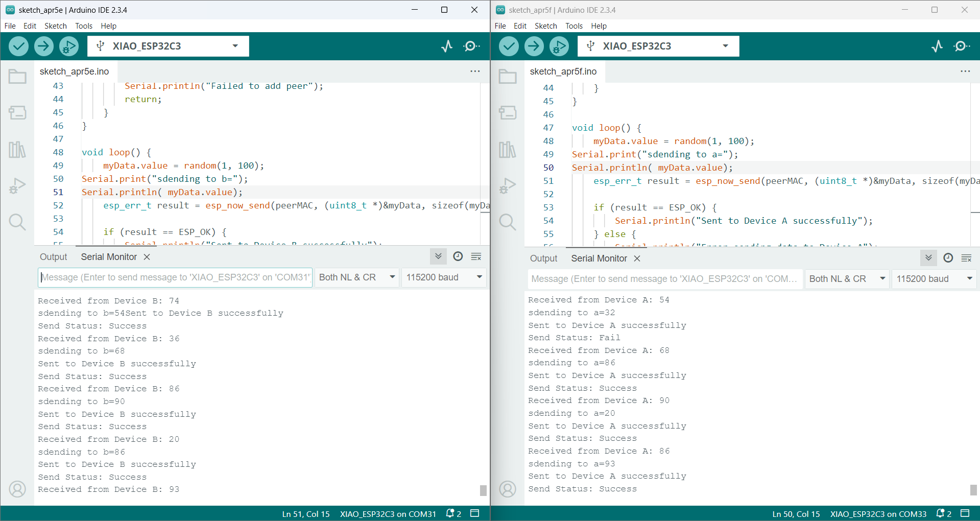The image size is (980, 521).
Task: Click 'Ln 51, Col 15' cursor position
Action: 306,514
